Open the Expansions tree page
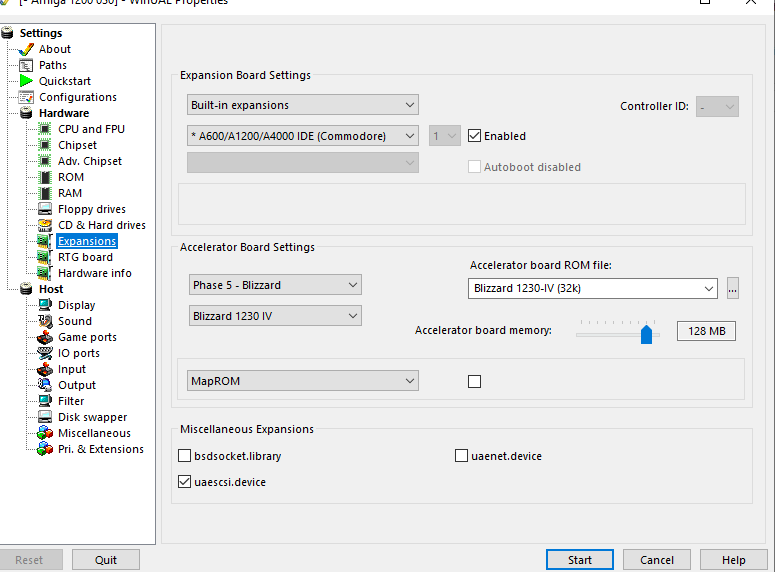The height and width of the screenshot is (572, 775). 87,241
